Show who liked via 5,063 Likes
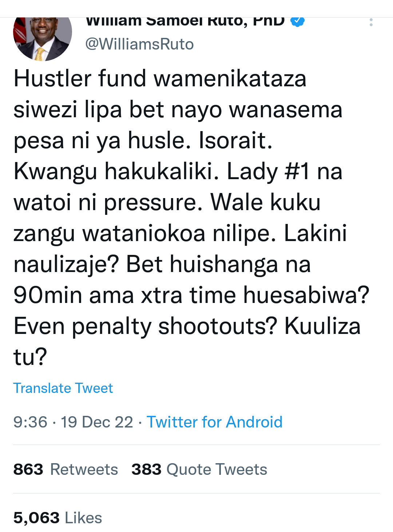 (x=57, y=518)
